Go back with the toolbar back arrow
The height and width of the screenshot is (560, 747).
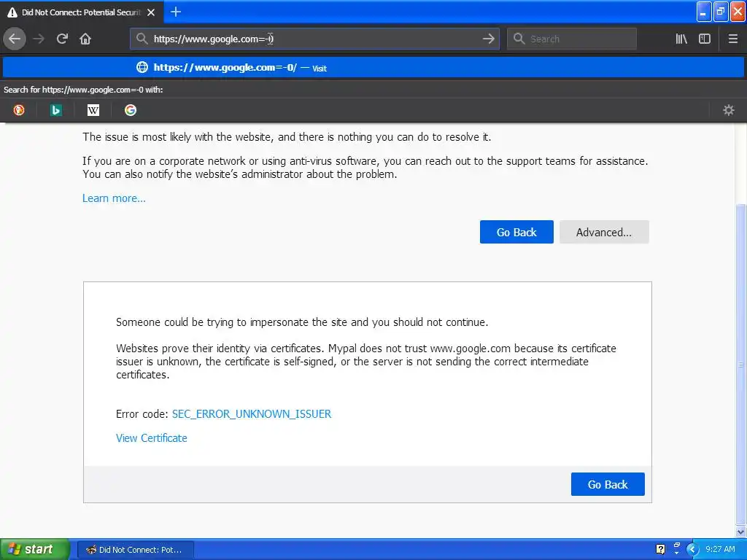pos(15,39)
